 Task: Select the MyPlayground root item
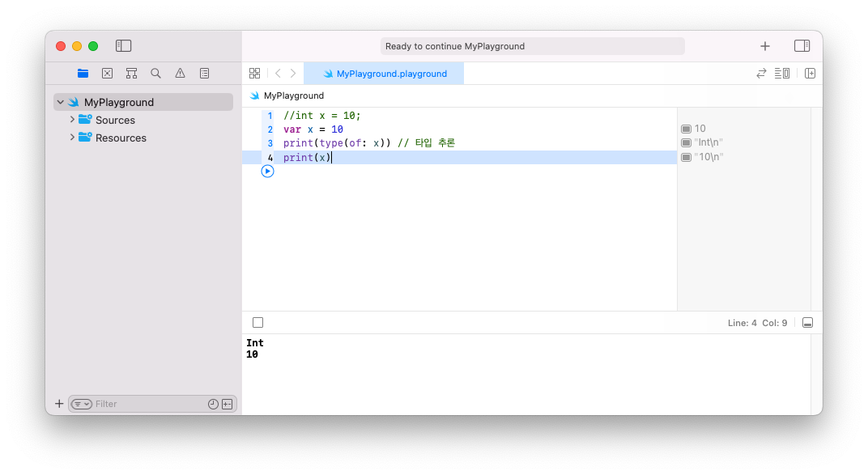[x=143, y=102]
